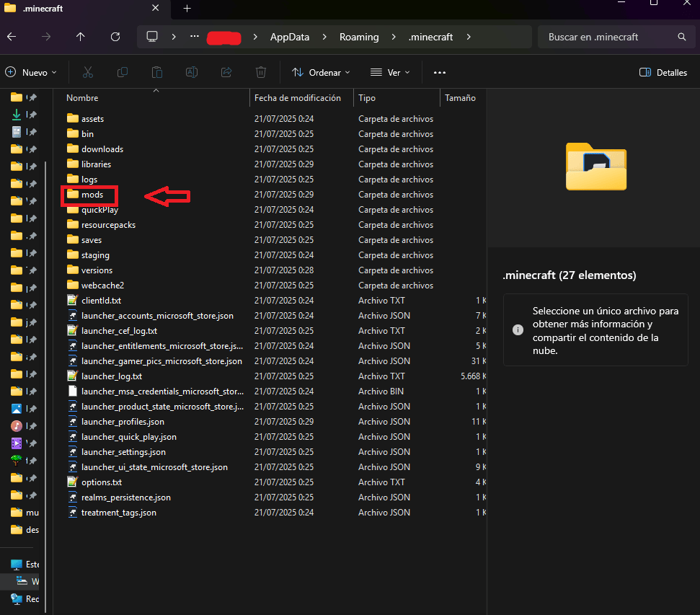Open the Nuevo dropdown menu

tap(28, 72)
